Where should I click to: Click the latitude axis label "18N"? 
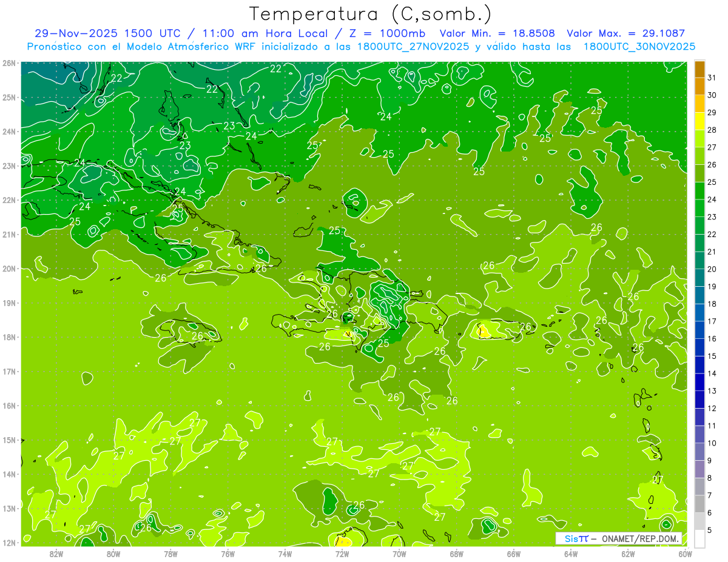(9, 337)
